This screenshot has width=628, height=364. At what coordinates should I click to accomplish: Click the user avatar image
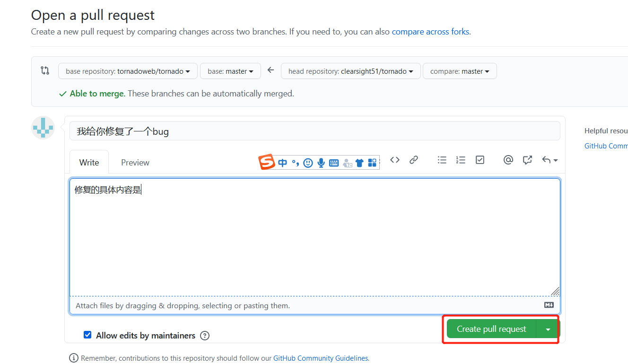click(43, 128)
